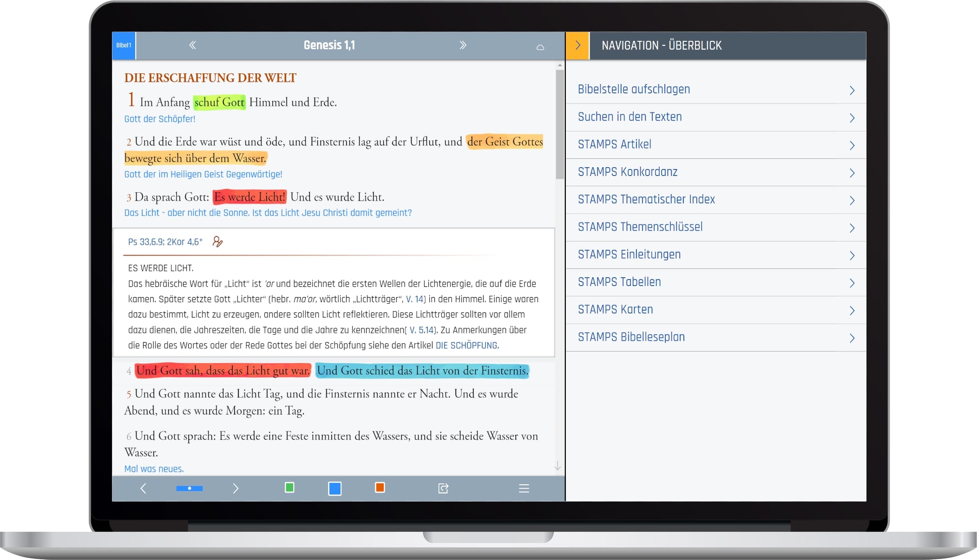This screenshot has width=977, height=560.
Task: Click the Ps 33,6.9 cross-reference link
Action: coord(146,242)
